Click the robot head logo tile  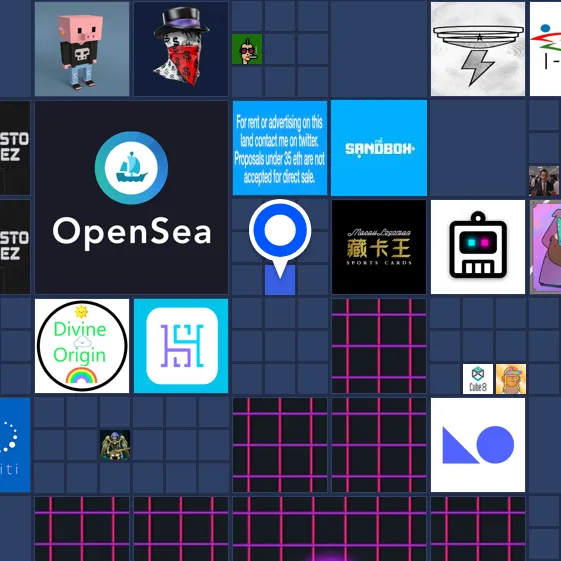[x=478, y=247]
